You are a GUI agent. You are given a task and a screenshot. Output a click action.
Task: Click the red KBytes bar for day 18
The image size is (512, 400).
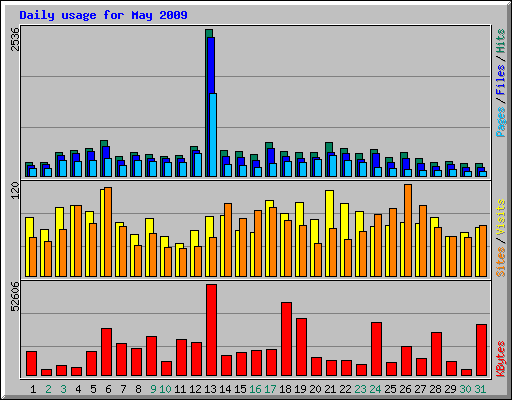286,339
